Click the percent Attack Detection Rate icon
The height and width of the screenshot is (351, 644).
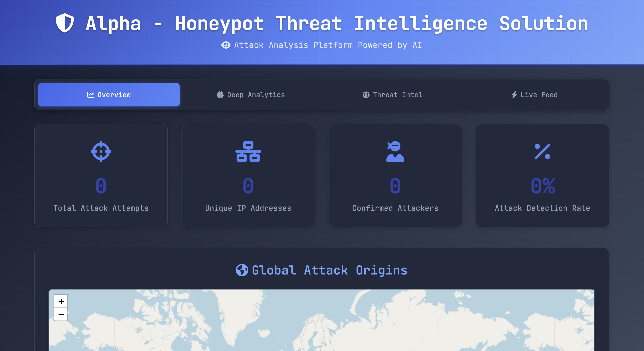pyautogui.click(x=542, y=151)
